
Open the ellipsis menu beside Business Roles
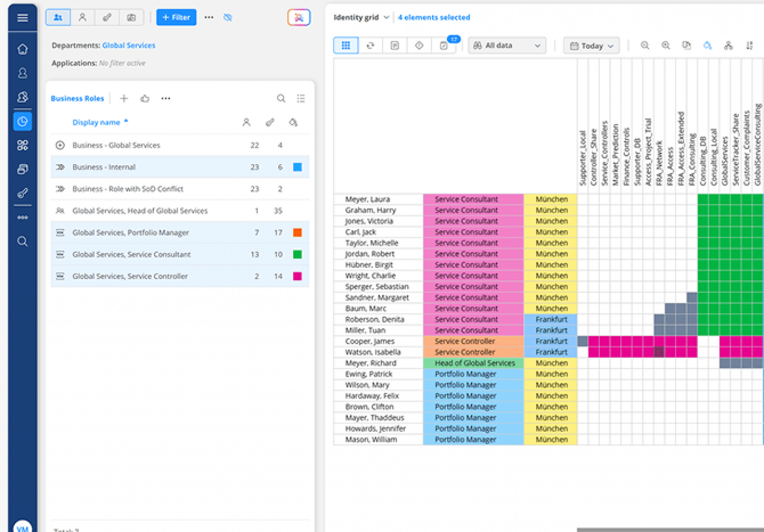click(165, 98)
